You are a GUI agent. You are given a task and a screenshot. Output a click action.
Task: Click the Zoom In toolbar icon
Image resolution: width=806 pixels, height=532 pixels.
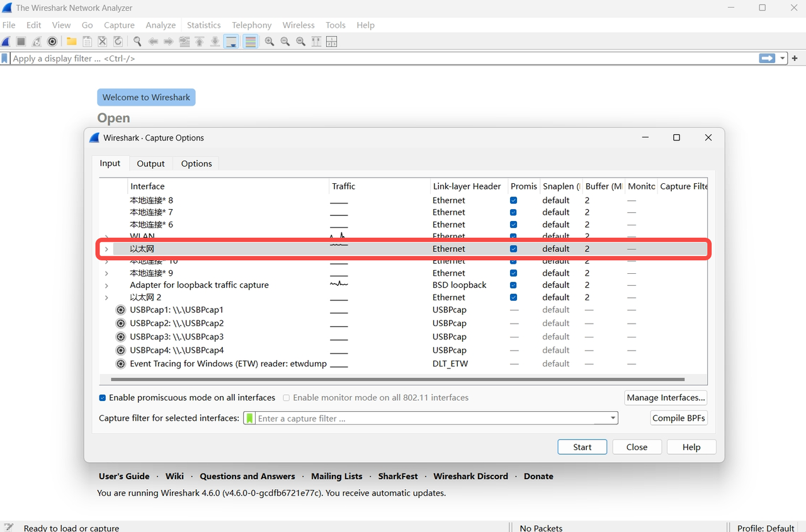pos(269,41)
